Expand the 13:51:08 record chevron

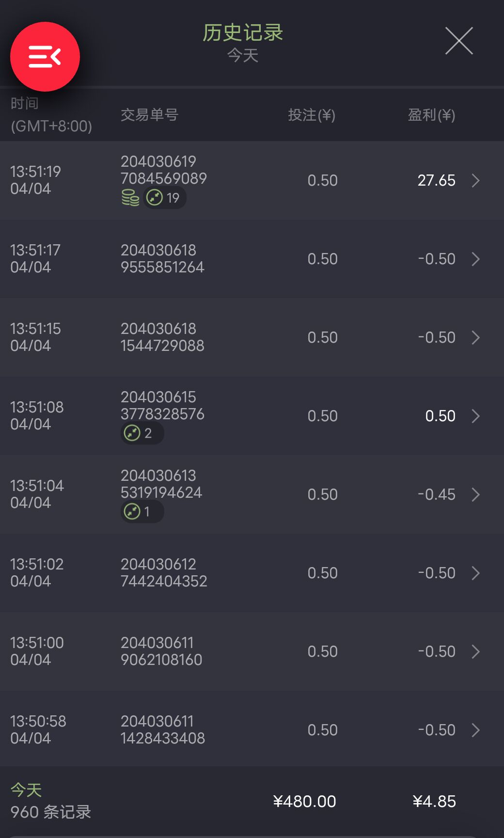(475, 416)
